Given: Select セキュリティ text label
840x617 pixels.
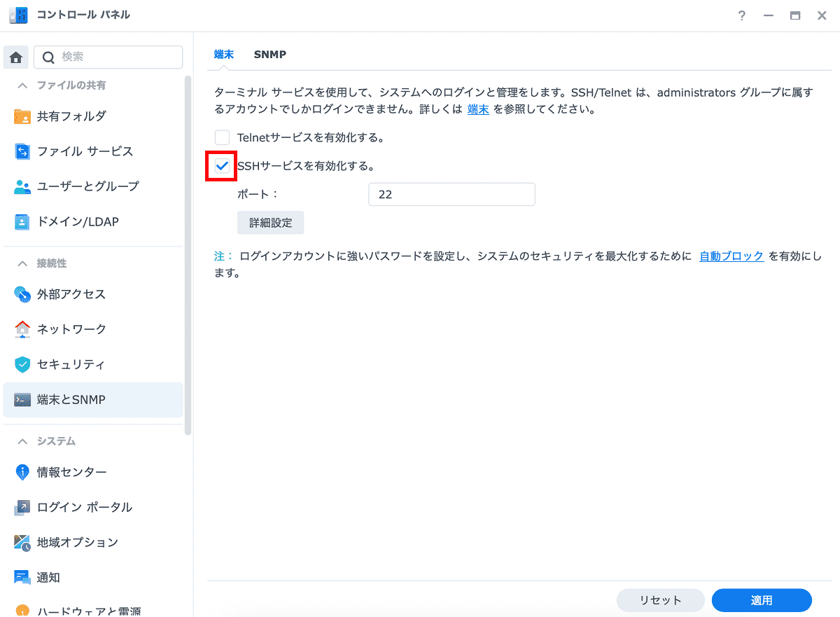Looking at the screenshot, I should [71, 364].
